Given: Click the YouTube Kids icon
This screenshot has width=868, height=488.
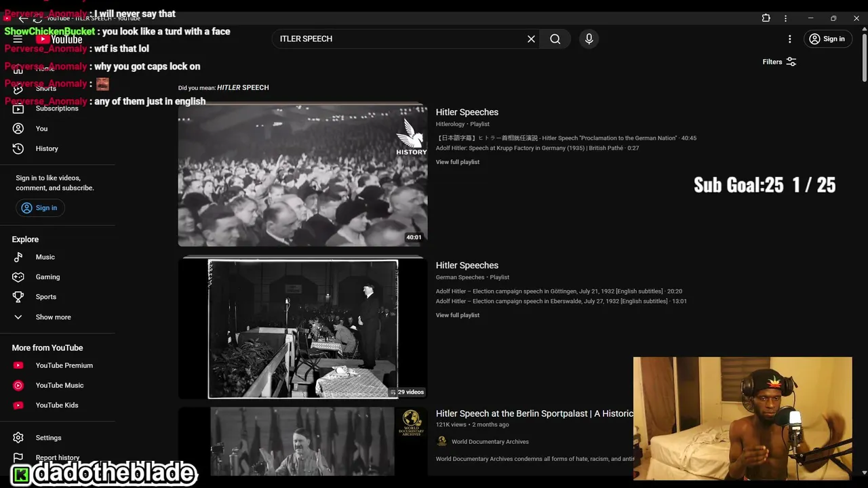Looking at the screenshot, I should coord(18,405).
